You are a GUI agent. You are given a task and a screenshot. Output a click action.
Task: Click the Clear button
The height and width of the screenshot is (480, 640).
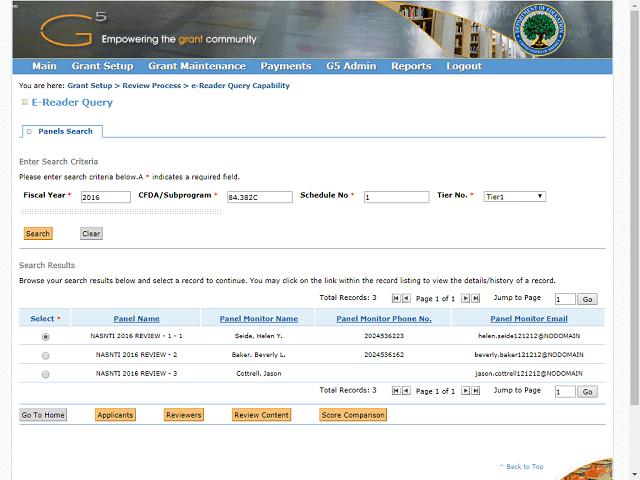click(x=91, y=233)
